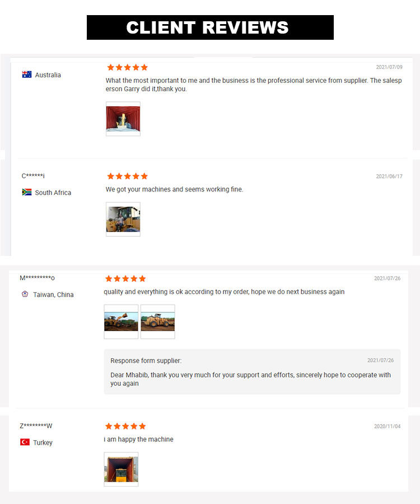Click the Taiwan, China region icon
This screenshot has height=504, width=420.
(25, 294)
